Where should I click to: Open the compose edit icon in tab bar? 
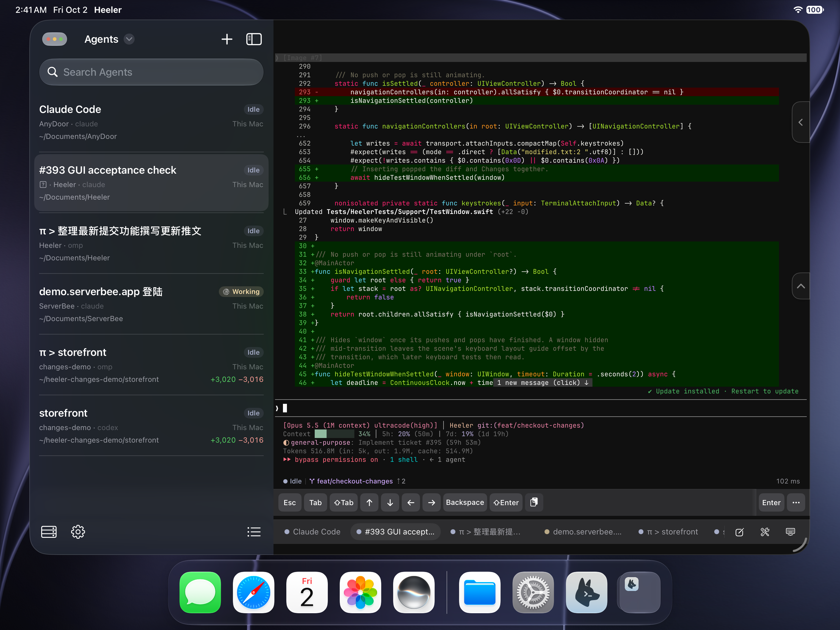pyautogui.click(x=739, y=532)
